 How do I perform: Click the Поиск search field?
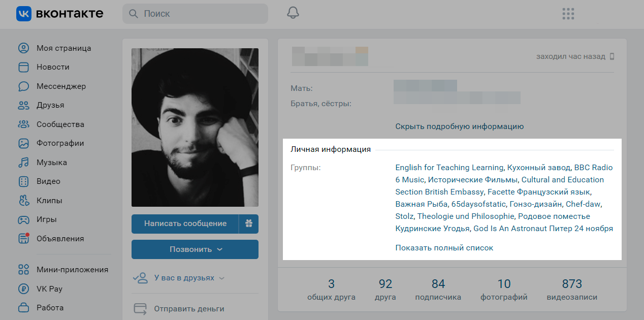[x=195, y=14]
